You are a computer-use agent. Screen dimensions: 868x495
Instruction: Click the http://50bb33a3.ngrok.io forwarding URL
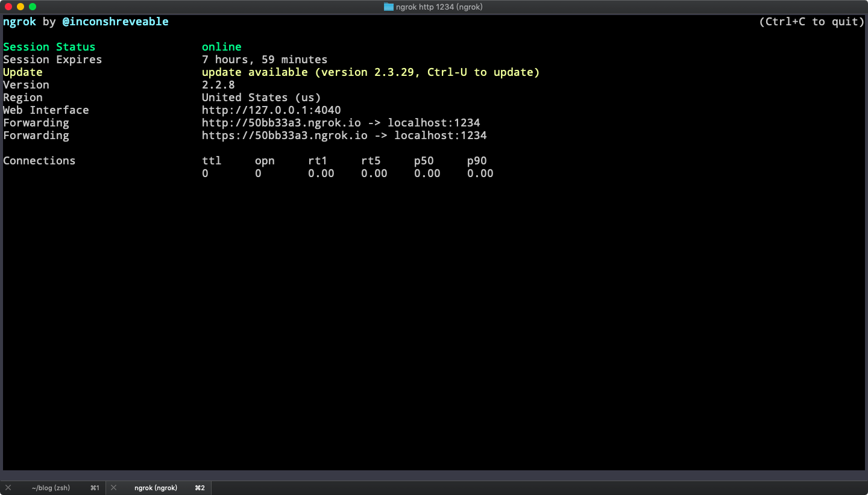[281, 123]
